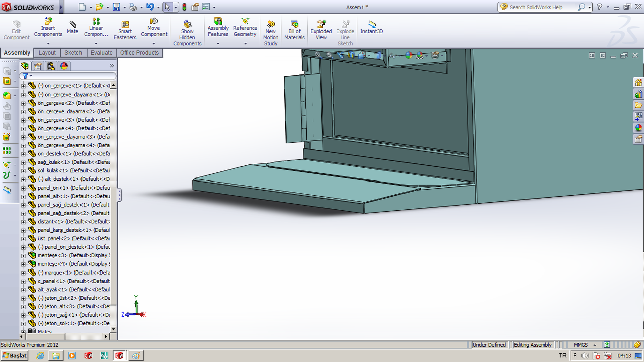Expand the Mates folder node
The image size is (644, 362).
[23, 331]
